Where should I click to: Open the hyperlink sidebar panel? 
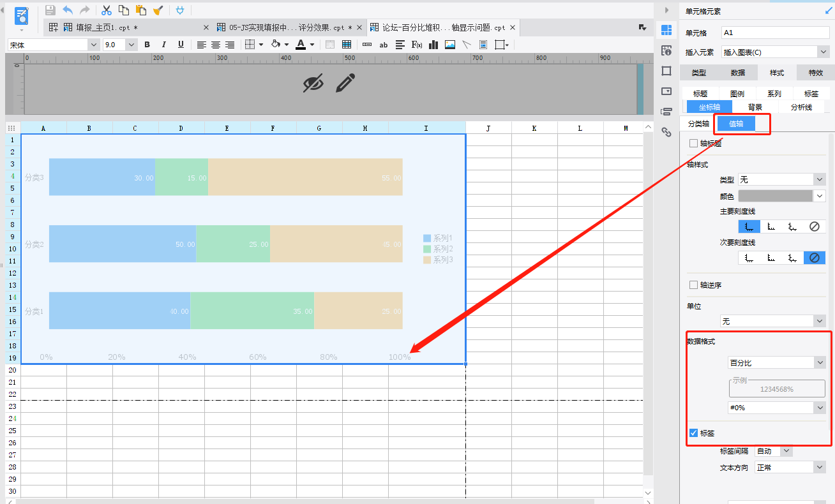(666, 132)
